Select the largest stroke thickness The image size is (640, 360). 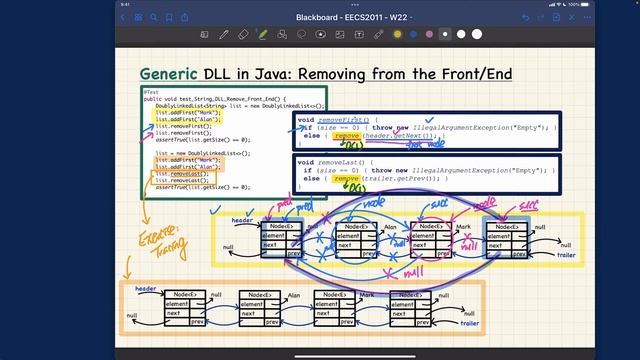(x=477, y=34)
